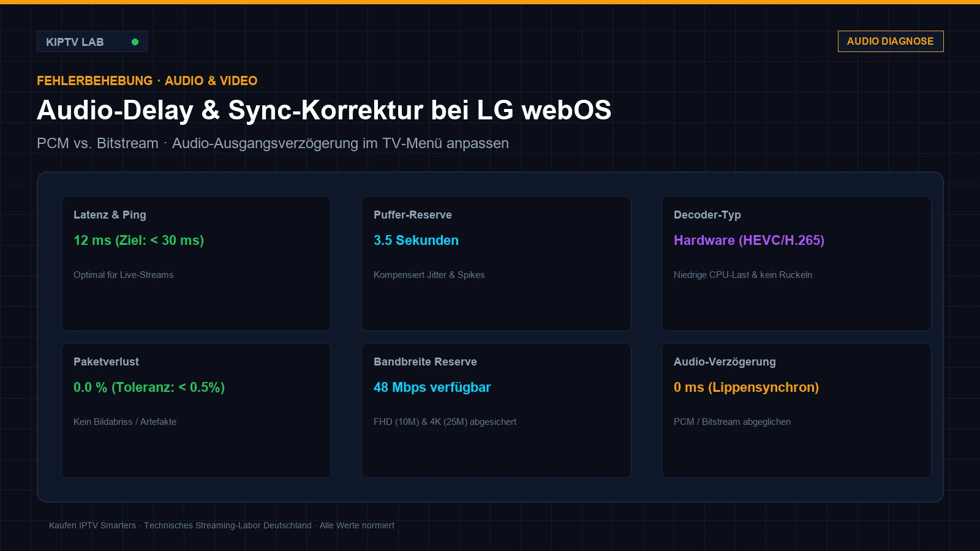Click the value '3.5 Sekunden'

416,241
